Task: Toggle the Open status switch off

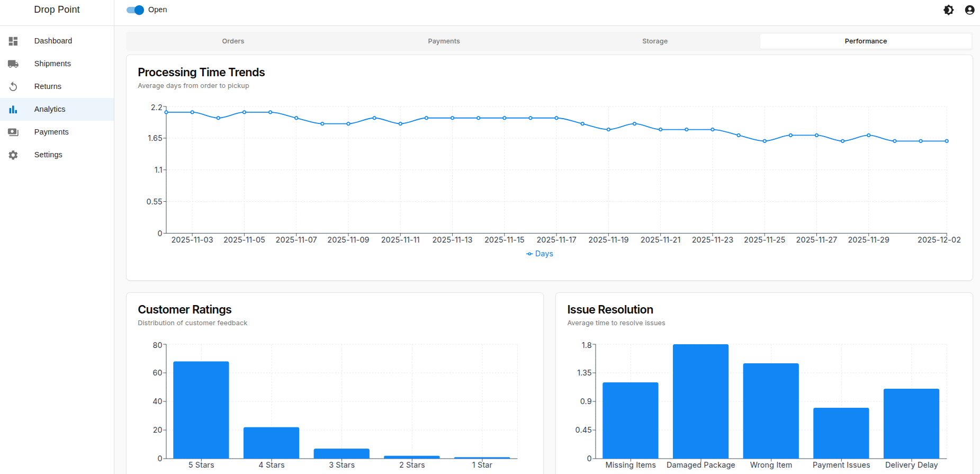Action: [136, 10]
